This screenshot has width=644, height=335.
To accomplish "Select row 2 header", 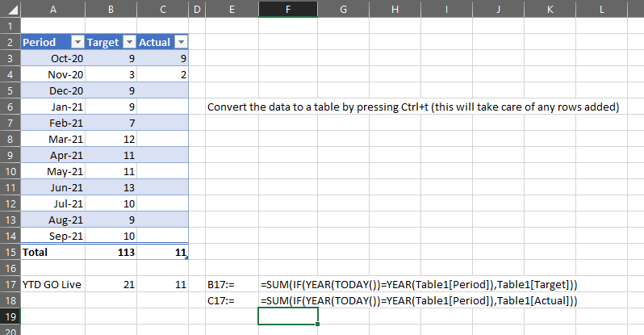I will click(10, 42).
